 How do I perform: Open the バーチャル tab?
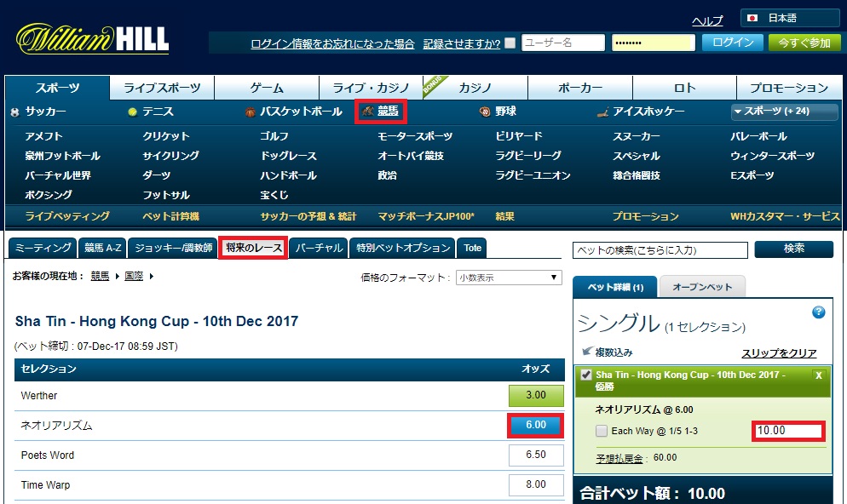(x=319, y=248)
